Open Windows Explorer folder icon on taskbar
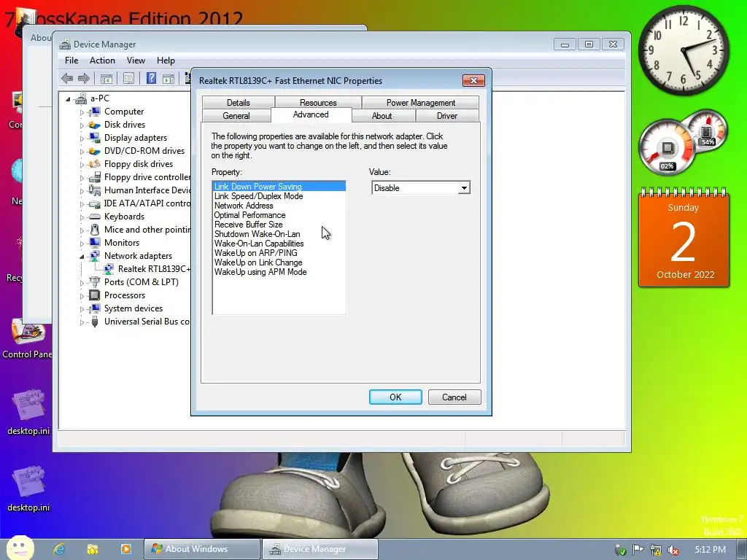The height and width of the screenshot is (560, 747). 93,549
